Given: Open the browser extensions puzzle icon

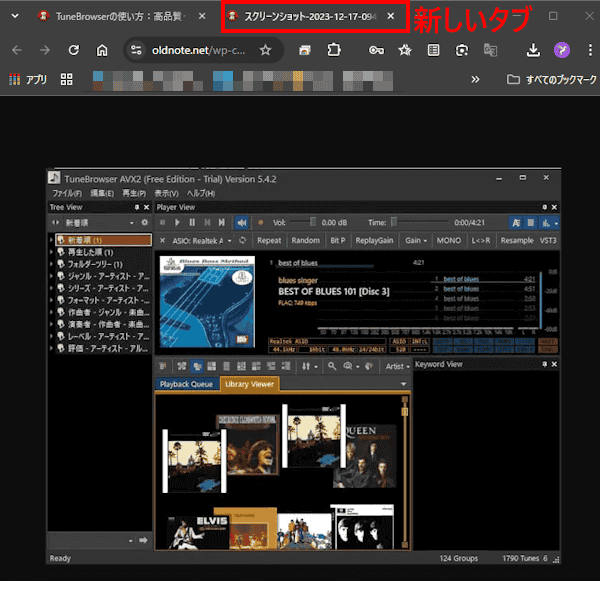Looking at the screenshot, I should [x=334, y=50].
